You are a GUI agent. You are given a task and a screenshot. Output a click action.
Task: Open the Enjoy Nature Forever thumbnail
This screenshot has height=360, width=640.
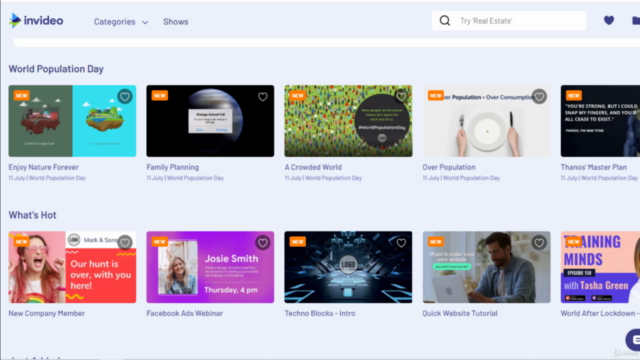point(72,121)
